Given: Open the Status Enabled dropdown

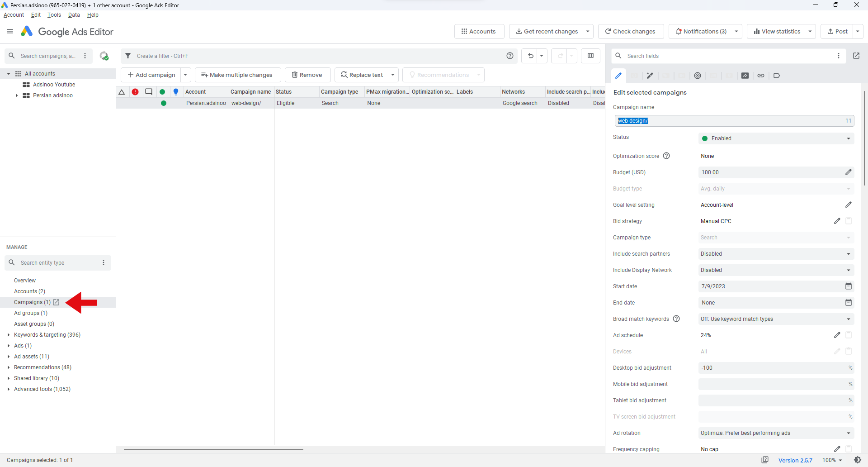Looking at the screenshot, I should point(776,138).
